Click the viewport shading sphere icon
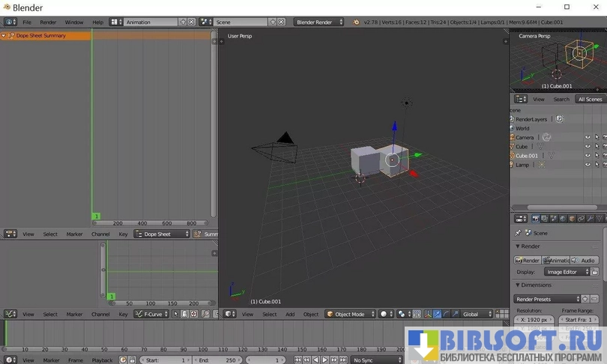Screen dimensions: 607x364 click(x=384, y=315)
